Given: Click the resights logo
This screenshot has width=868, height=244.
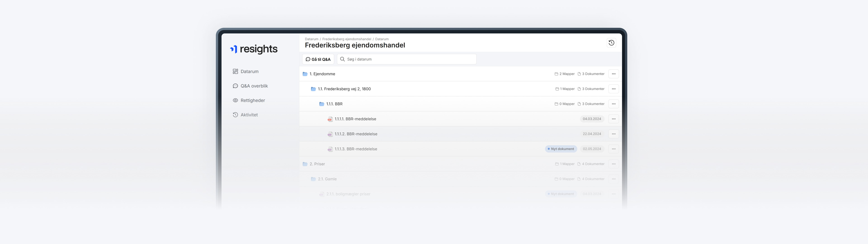Looking at the screenshot, I should (254, 49).
